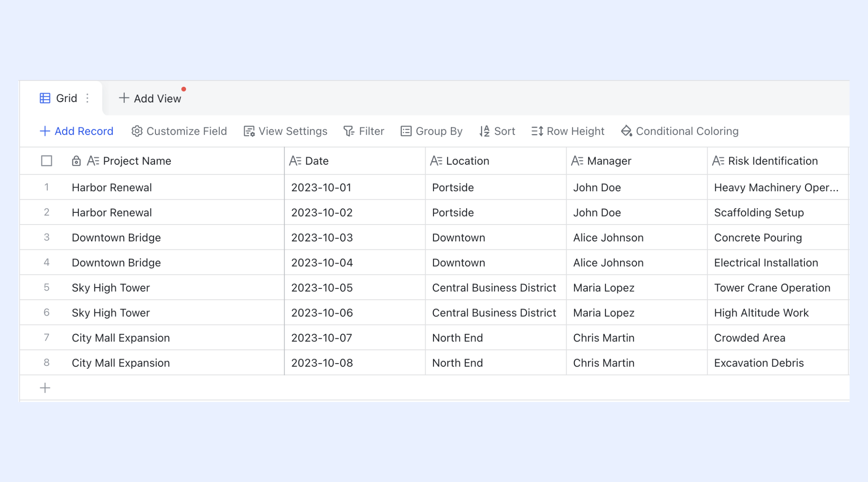
Task: Click the Sky High Tower cell in row 6
Action: coord(176,312)
